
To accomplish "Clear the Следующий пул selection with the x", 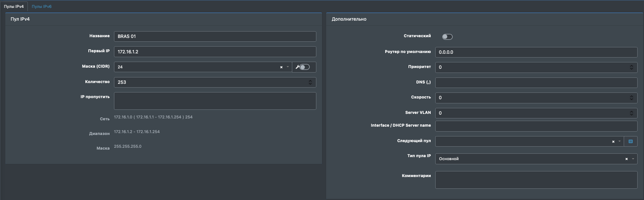I will tap(613, 142).
